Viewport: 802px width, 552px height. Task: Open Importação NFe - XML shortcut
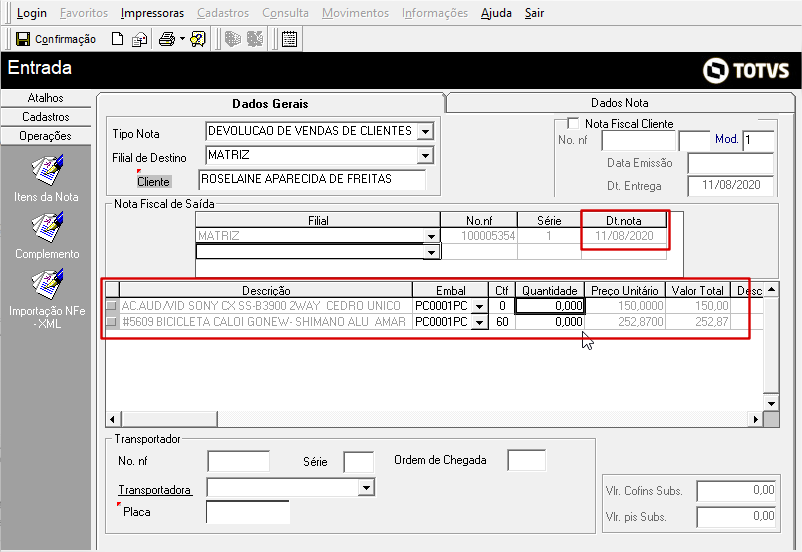click(x=47, y=299)
